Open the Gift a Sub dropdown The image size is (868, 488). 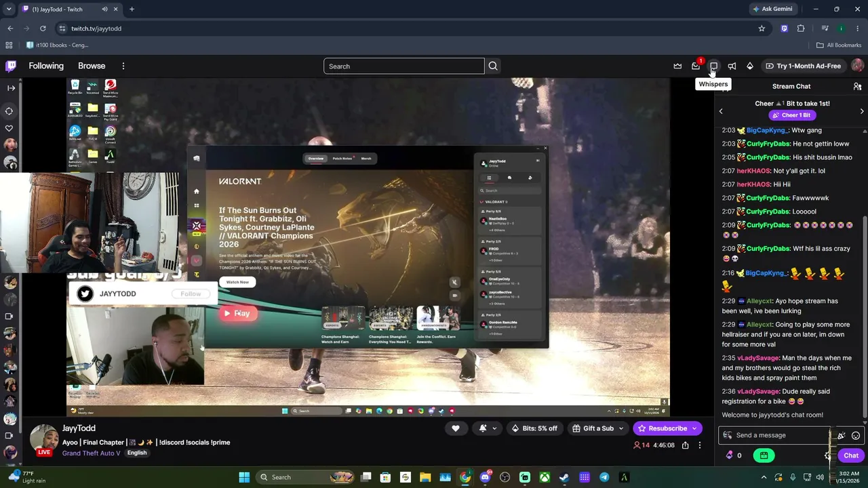[x=598, y=428]
